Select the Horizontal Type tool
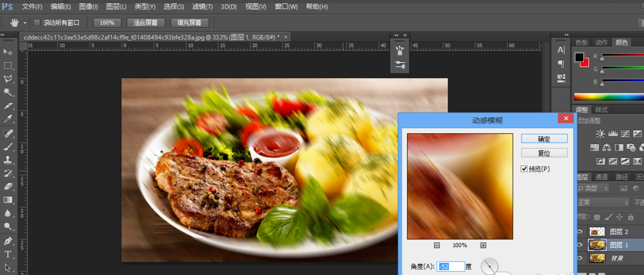Screen dimensions: 644x275 [x=8, y=254]
